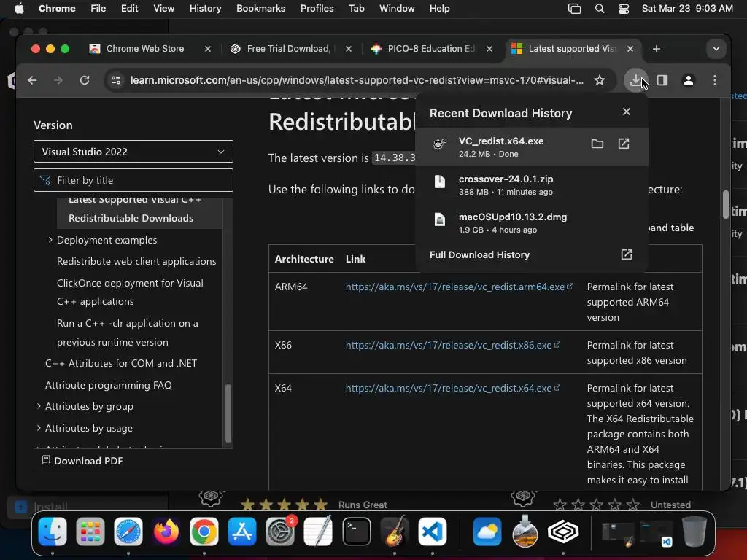Open Redistribute web client applications article
Screen dimensions: 747x560
[x=136, y=262]
